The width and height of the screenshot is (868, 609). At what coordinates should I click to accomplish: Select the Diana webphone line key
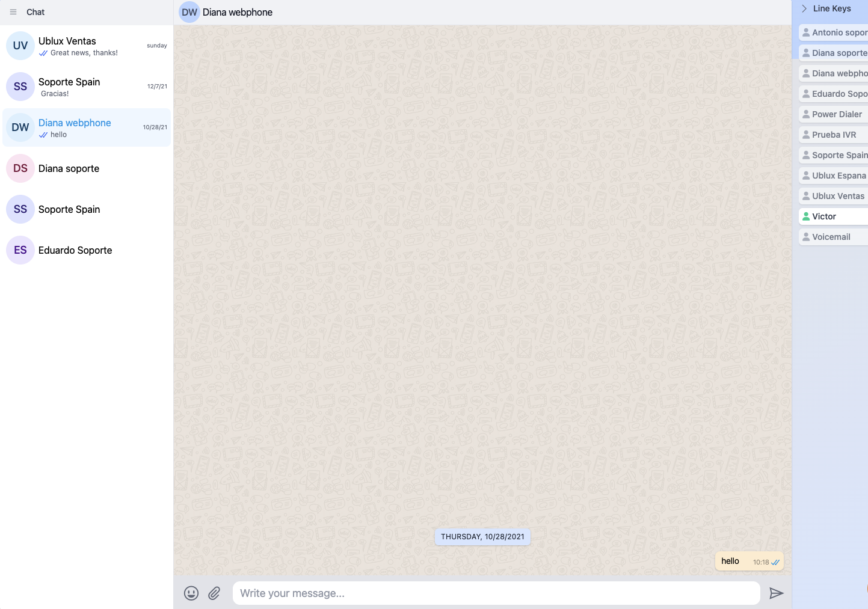[834, 73]
